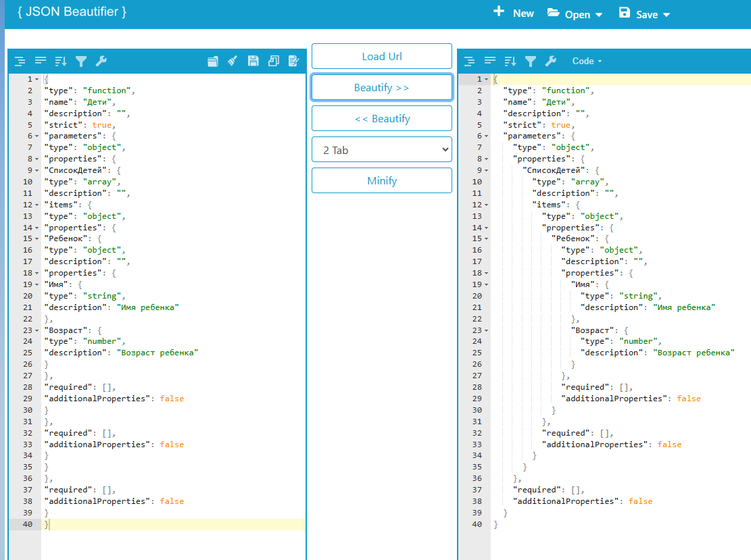
Task: Click "Возраст ребенка" text in right editor
Action: [x=694, y=353]
